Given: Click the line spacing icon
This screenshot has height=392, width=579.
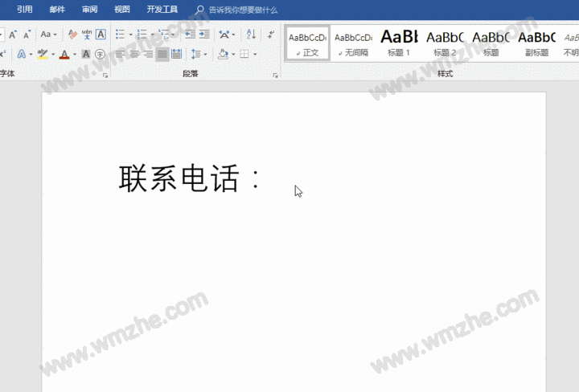Looking at the screenshot, I should pyautogui.click(x=196, y=54).
